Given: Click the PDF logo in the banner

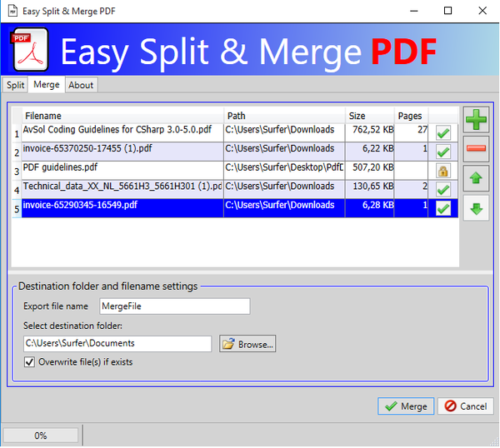Looking at the screenshot, I should click(x=31, y=50).
